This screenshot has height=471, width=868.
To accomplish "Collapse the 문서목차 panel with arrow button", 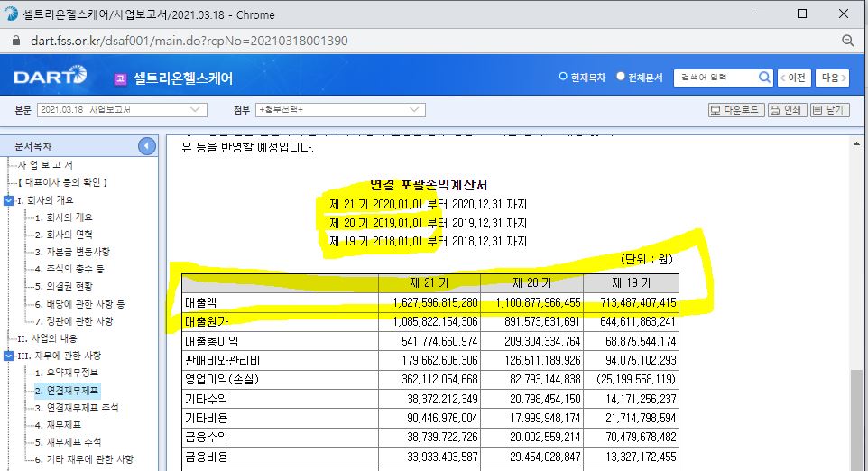I will click(x=147, y=146).
